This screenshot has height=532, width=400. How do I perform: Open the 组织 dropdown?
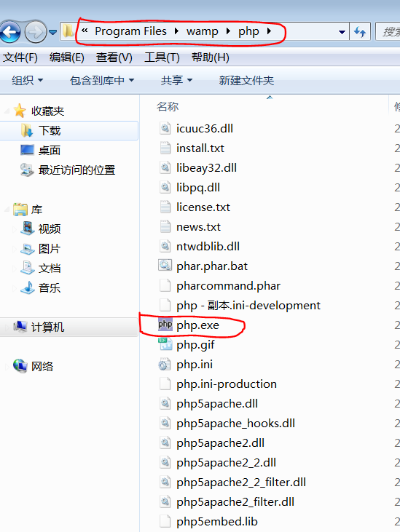(x=27, y=80)
